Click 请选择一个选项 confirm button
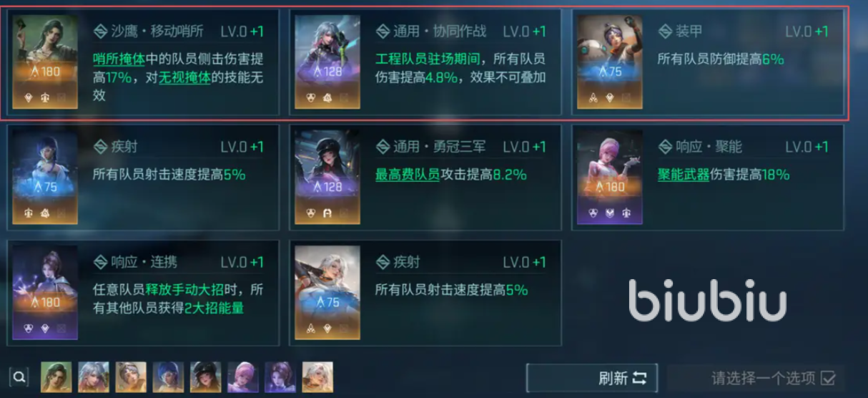Screen dimensions: 868x398 tap(754, 377)
